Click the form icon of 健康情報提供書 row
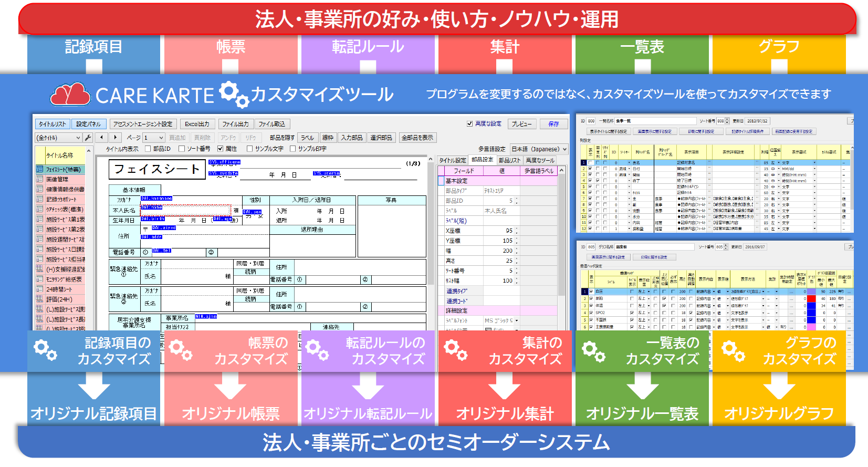Viewport: 868px width, 467px height. tap(40, 189)
